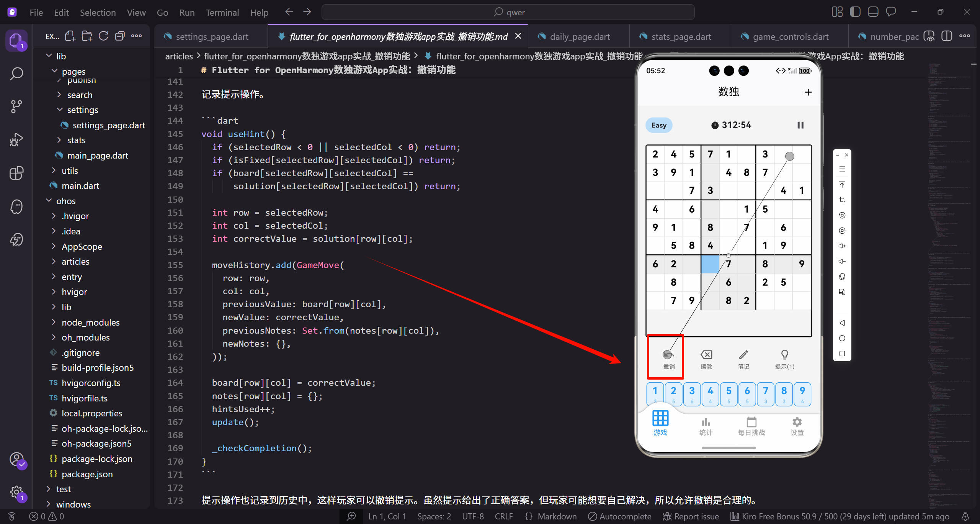Screen dimensions: 980x524
Task: Toggle 笔记 notes mode on the phone
Action: point(743,359)
